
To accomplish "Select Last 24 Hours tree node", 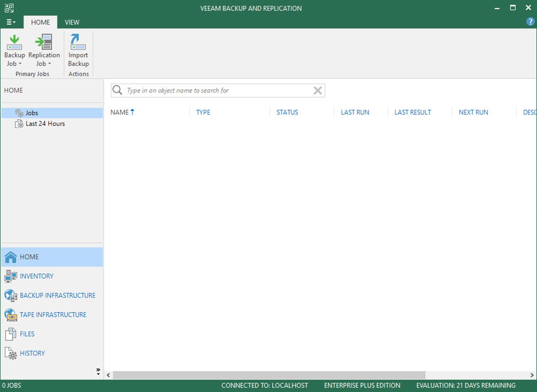I will 45,124.
